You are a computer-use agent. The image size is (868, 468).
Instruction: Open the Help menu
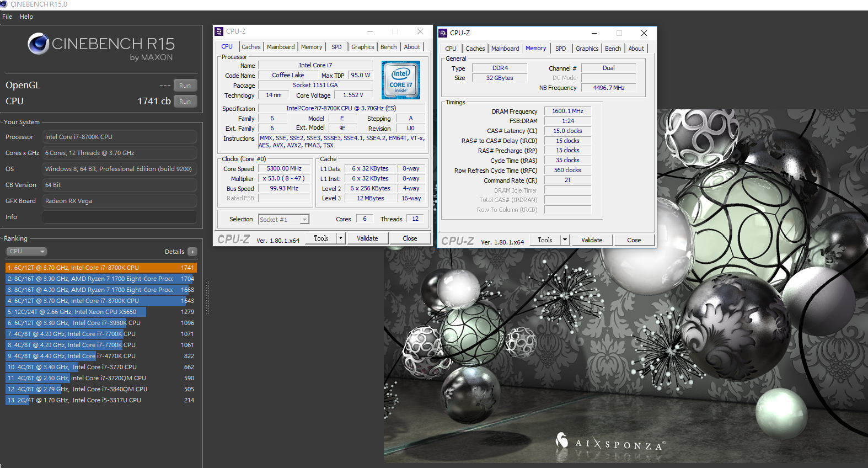coord(26,17)
